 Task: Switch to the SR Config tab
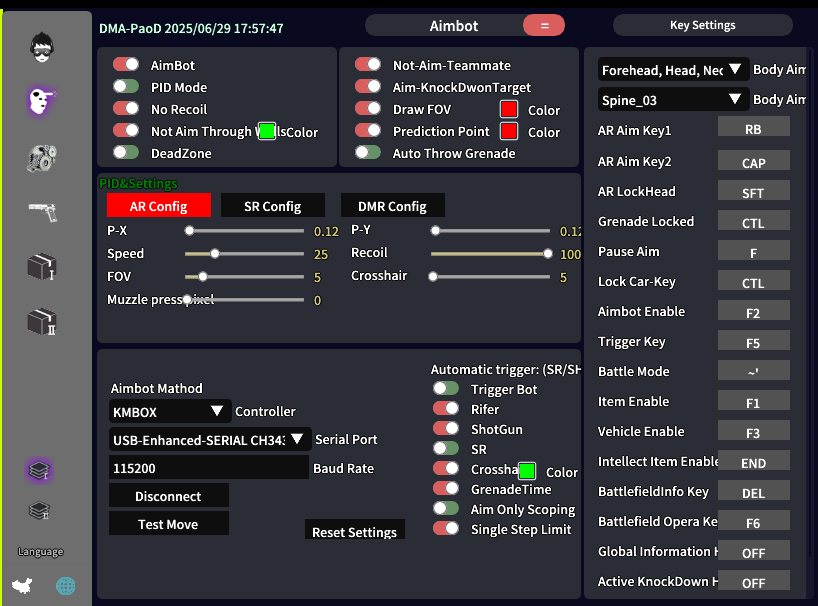click(272, 205)
